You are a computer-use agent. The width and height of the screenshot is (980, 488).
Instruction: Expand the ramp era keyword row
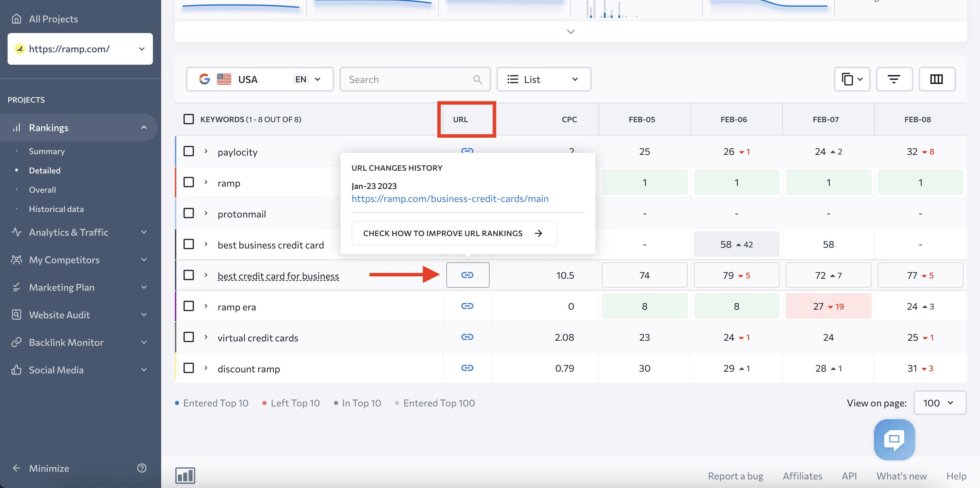tap(206, 306)
